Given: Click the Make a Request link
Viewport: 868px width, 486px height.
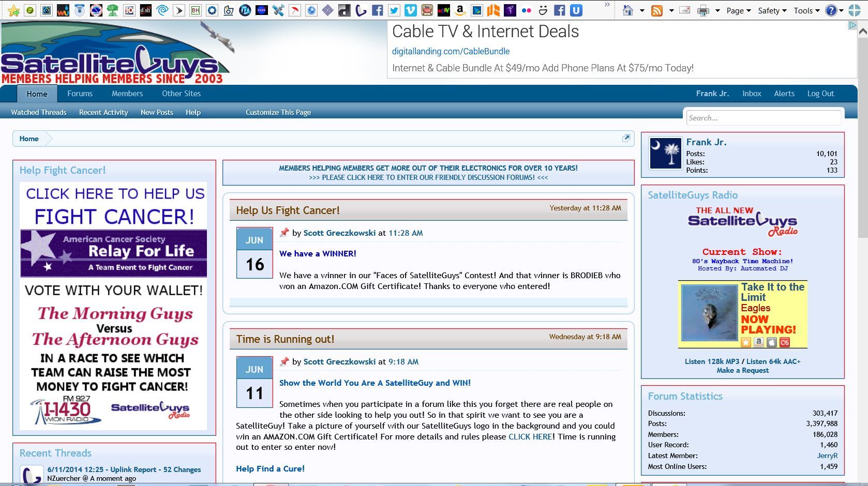Looking at the screenshot, I should coord(742,370).
